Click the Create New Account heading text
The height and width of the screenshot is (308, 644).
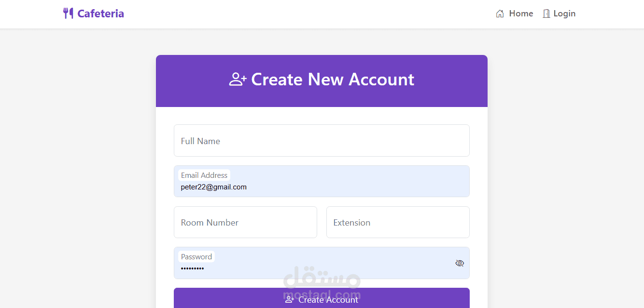coord(333,80)
